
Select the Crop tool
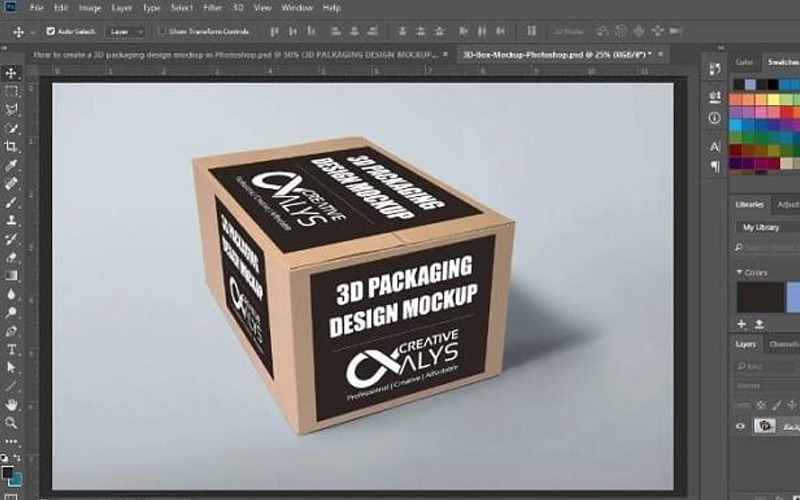tap(11, 147)
